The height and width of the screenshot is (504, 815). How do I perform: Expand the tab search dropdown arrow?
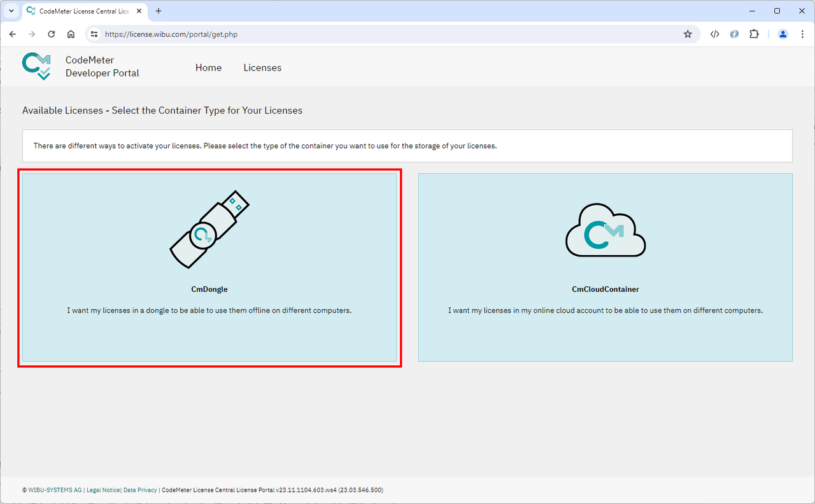(x=11, y=11)
